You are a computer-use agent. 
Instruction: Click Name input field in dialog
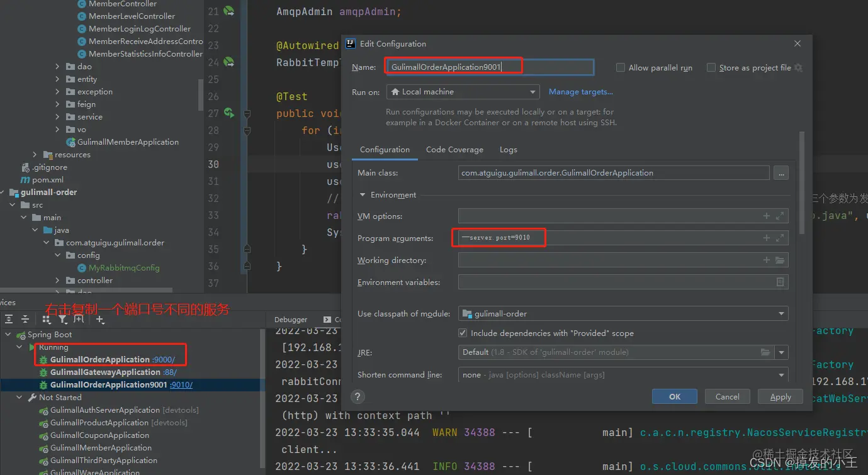click(490, 67)
